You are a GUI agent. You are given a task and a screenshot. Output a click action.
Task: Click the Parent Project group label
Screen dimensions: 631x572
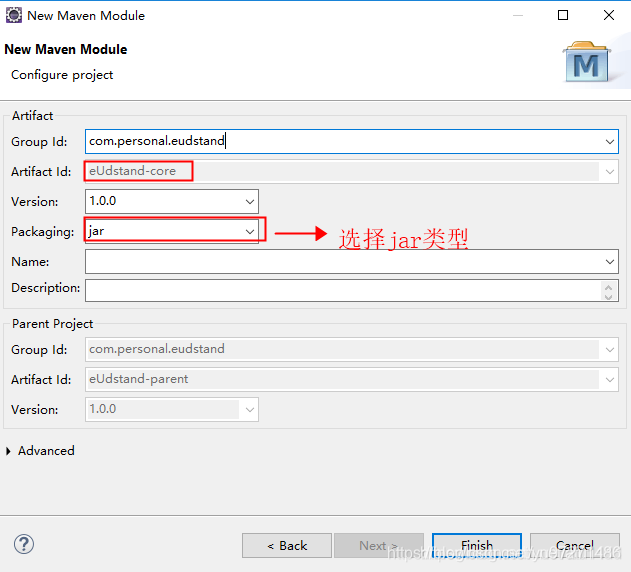52,324
